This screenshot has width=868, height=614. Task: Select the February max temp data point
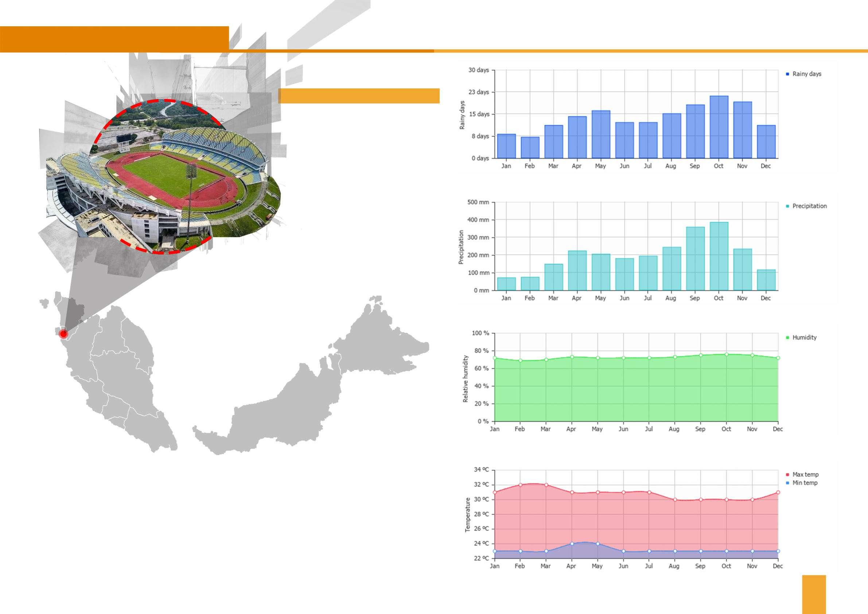pos(520,484)
